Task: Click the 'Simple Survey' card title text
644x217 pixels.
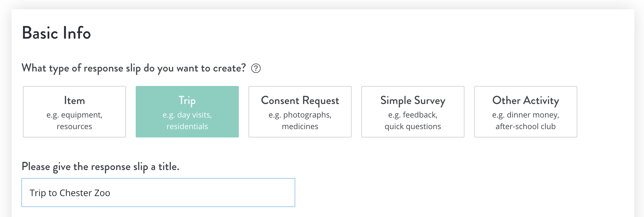Action: [413, 101]
